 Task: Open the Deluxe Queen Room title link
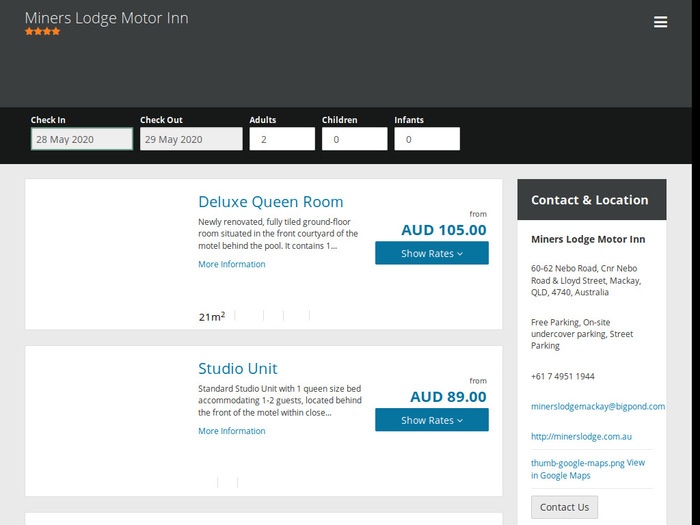pos(271,202)
